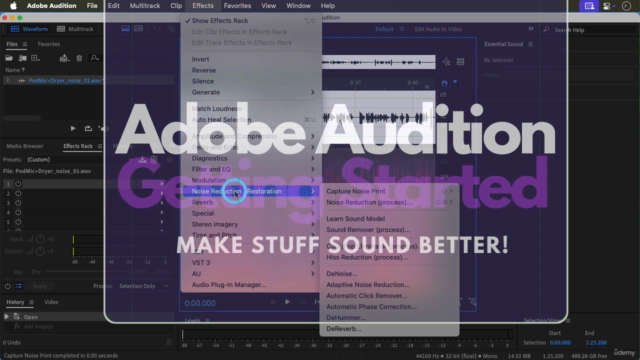The image size is (640, 360).
Task: Click the blue marker icon above timeline
Action: [x=455, y=83]
